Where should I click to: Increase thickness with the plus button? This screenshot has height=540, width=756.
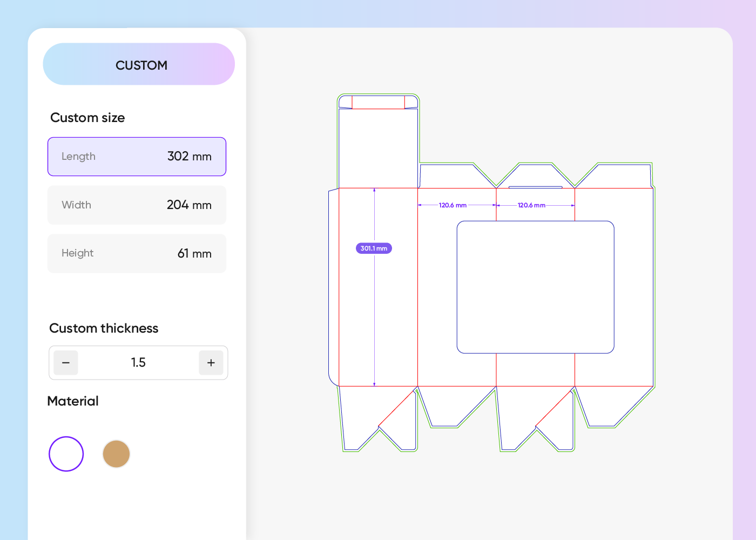[x=211, y=363]
